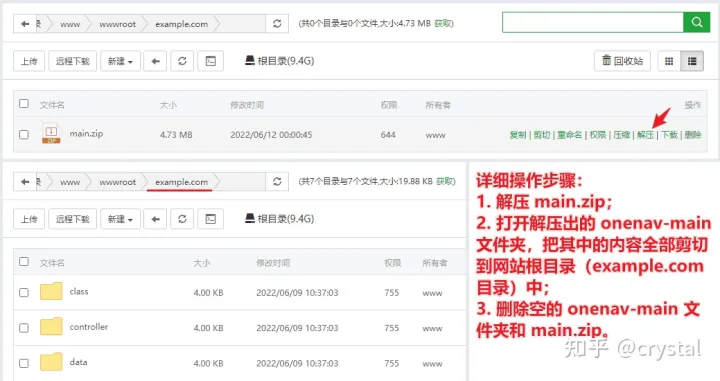Click the green search magnifier button

tap(697, 22)
